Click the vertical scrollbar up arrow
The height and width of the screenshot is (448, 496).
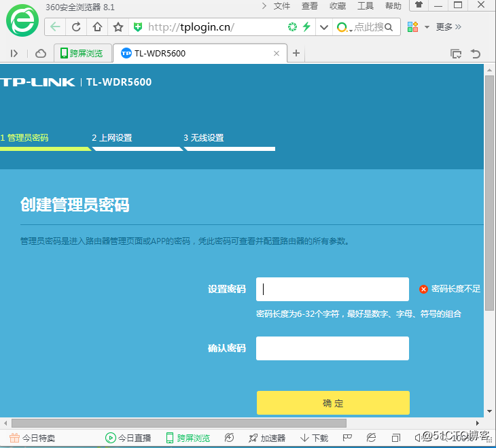pos(489,70)
